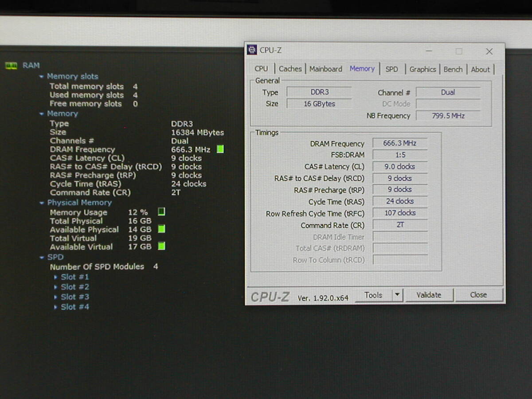This screenshot has width=532, height=399.
Task: Click 'Used memory slots' row
Action: click(94, 95)
